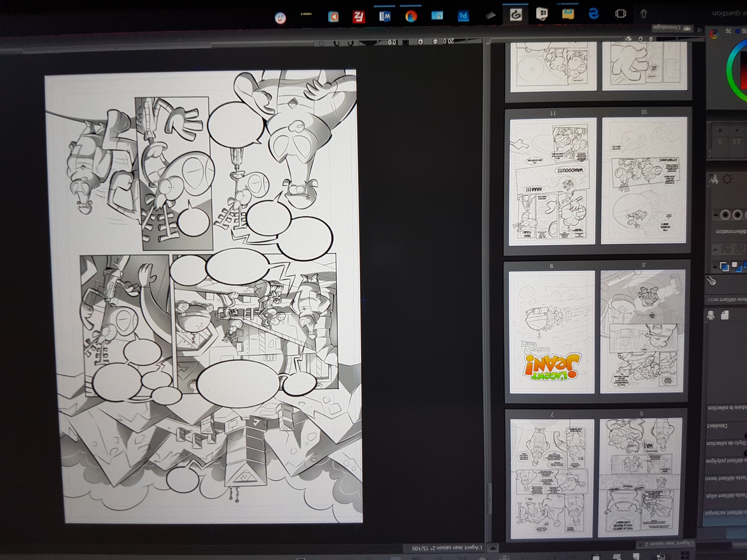
Task: Open page 9 cover thumbnail with Agent Jean logo
Action: (552, 332)
